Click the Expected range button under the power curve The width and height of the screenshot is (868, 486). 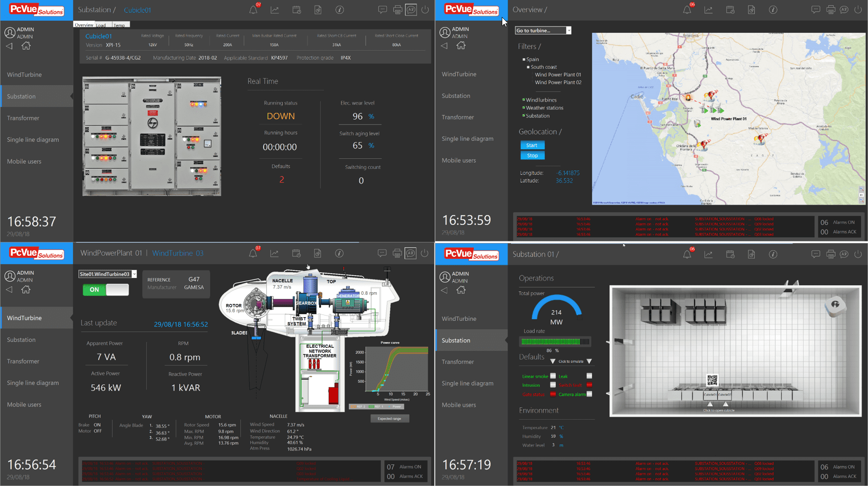pos(390,418)
